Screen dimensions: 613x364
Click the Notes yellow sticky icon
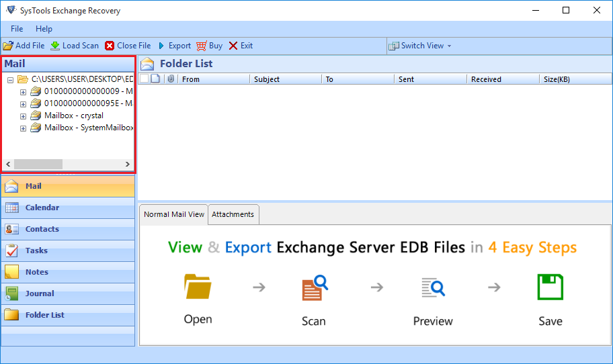[11, 272]
